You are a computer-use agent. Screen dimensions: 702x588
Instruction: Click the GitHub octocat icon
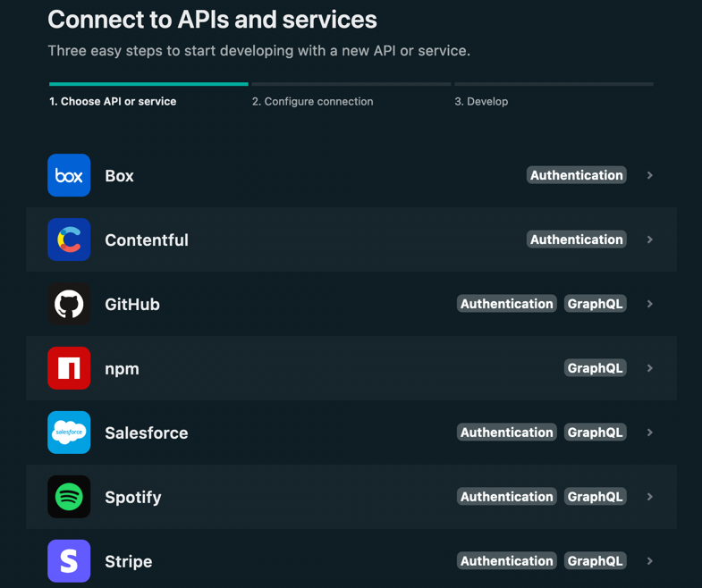pos(69,304)
